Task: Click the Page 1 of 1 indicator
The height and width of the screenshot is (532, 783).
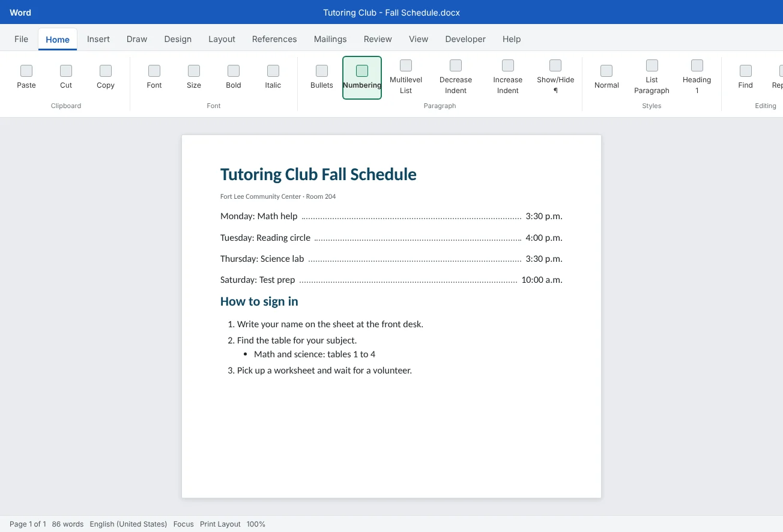Action: coord(28,524)
